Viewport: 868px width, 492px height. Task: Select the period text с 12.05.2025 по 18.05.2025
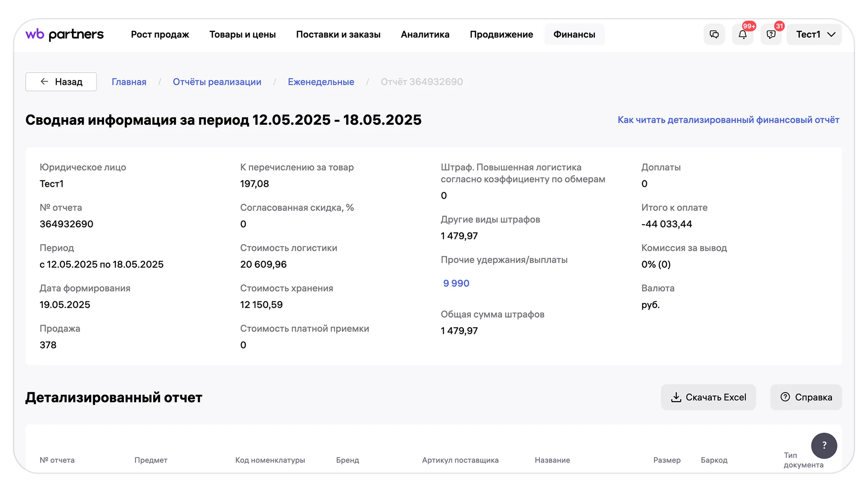102,264
